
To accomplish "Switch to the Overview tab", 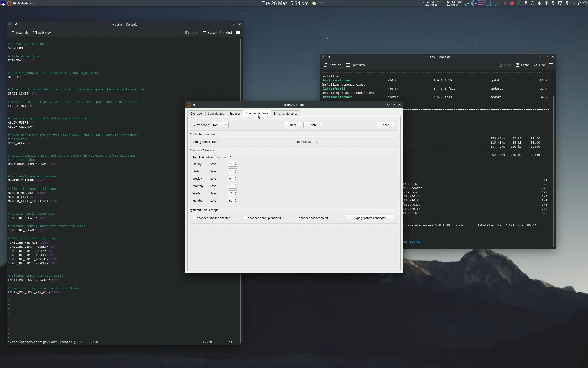I will (x=196, y=113).
